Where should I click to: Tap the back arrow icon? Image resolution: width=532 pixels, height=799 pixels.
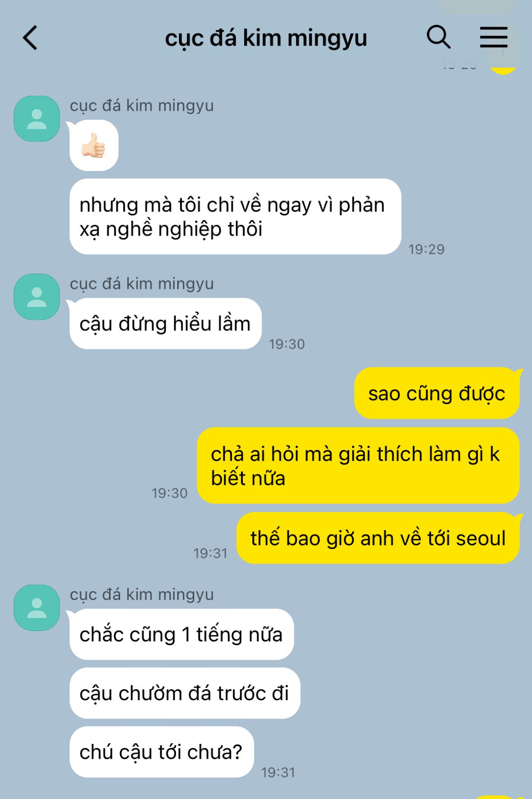tap(30, 37)
